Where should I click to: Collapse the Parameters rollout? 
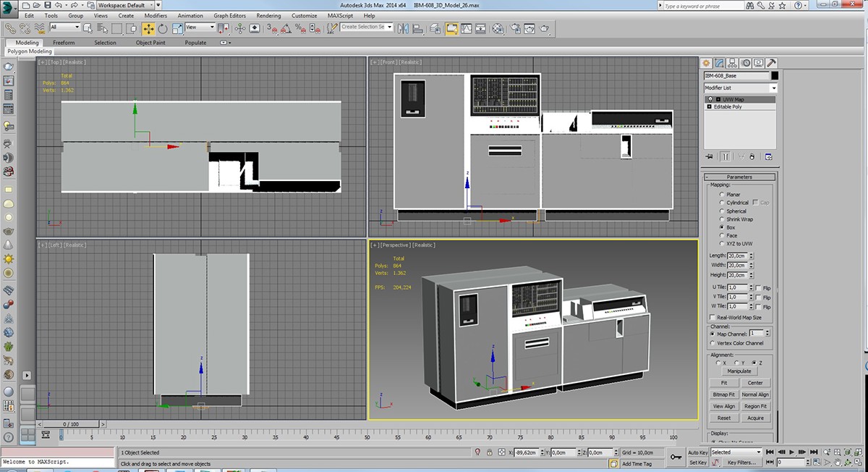tap(739, 177)
